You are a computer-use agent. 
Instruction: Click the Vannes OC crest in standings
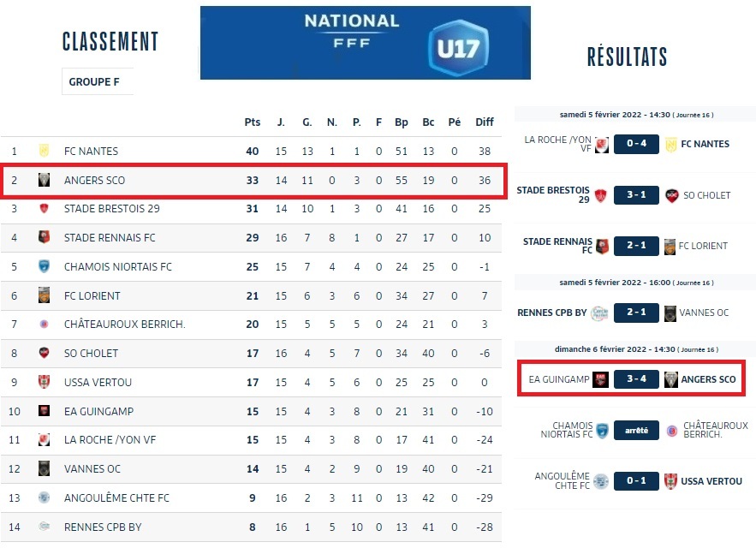(x=44, y=469)
